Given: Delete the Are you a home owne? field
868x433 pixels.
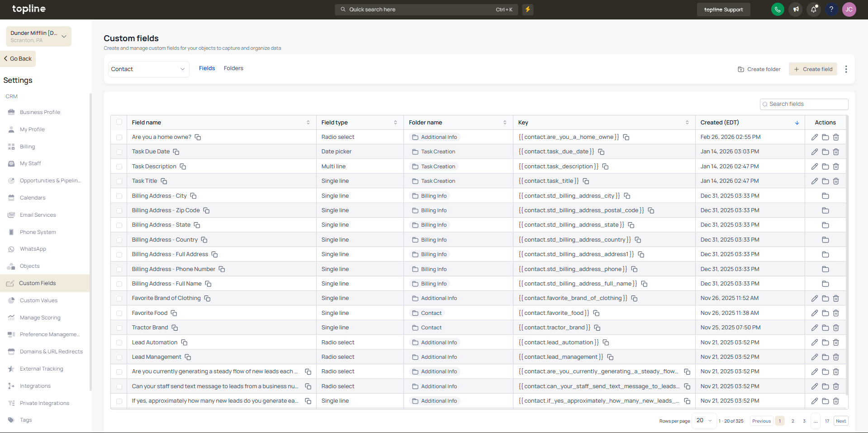Looking at the screenshot, I should click(836, 137).
